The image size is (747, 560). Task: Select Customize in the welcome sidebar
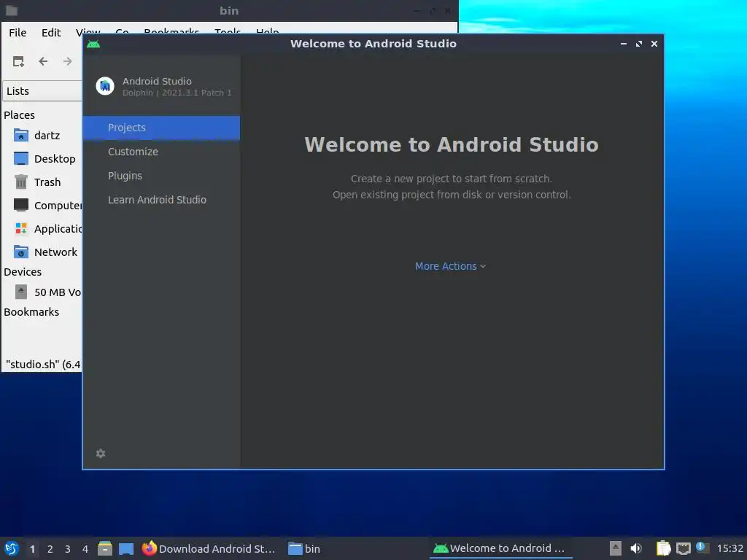point(133,152)
